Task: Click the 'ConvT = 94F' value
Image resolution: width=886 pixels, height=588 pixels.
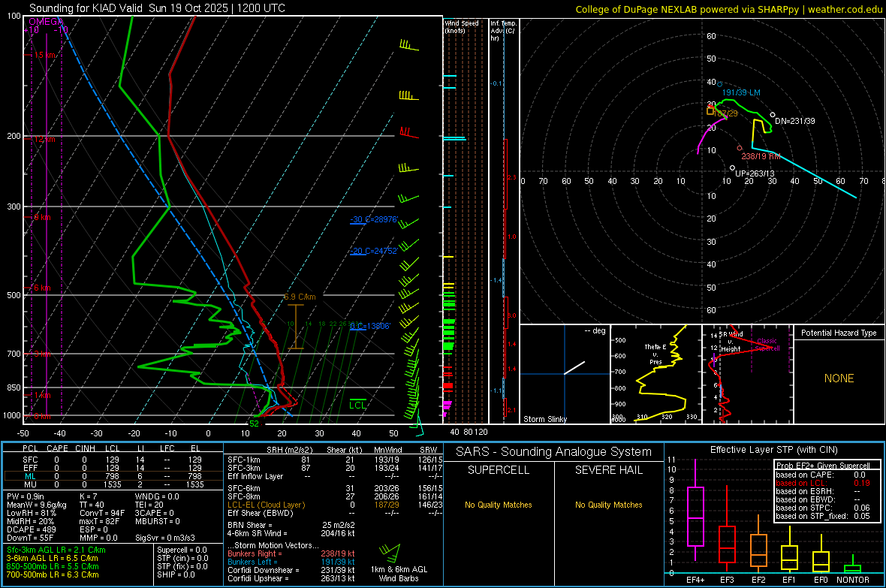Action: [x=102, y=513]
